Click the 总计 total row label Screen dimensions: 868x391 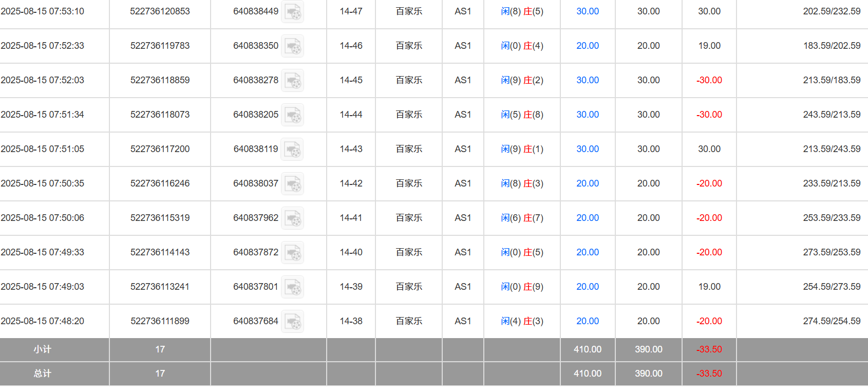point(42,374)
